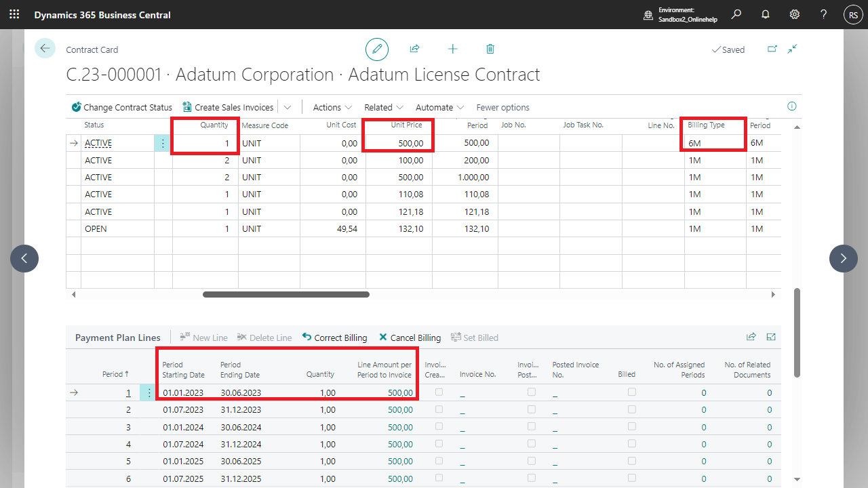Open the settings gear
868x488 pixels.
click(795, 14)
